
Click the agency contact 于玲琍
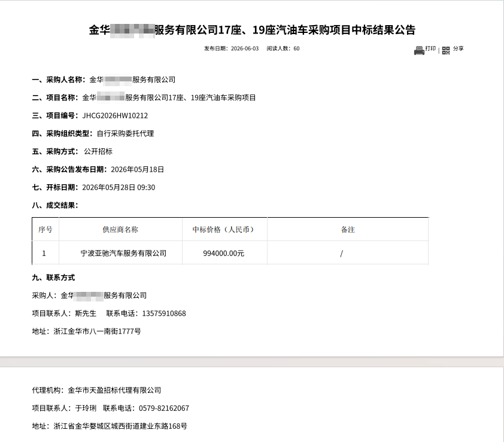tap(86, 409)
